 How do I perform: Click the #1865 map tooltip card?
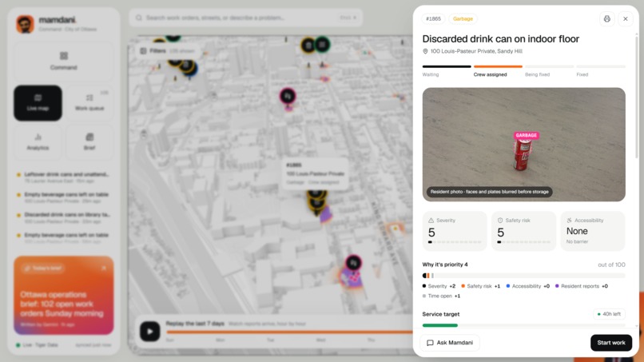[315, 173]
